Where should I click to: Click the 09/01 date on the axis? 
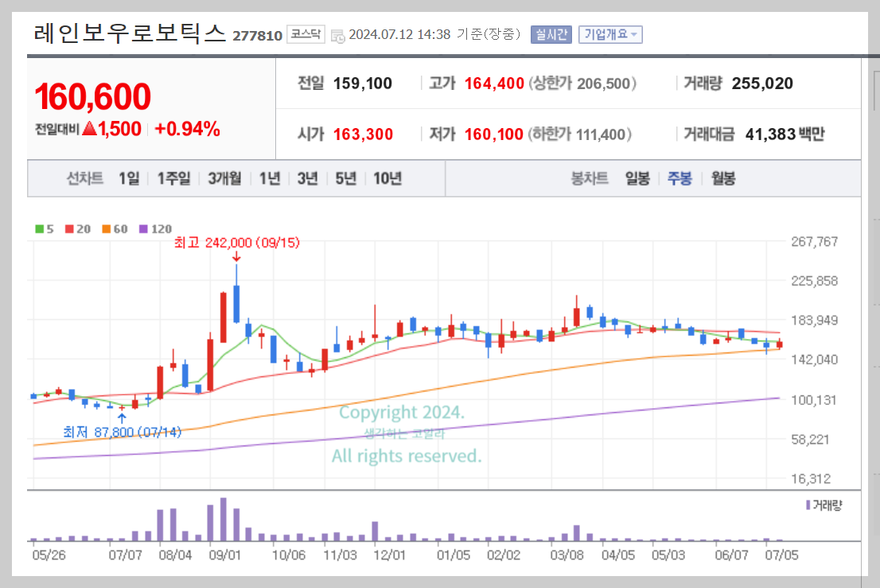[x=225, y=555]
